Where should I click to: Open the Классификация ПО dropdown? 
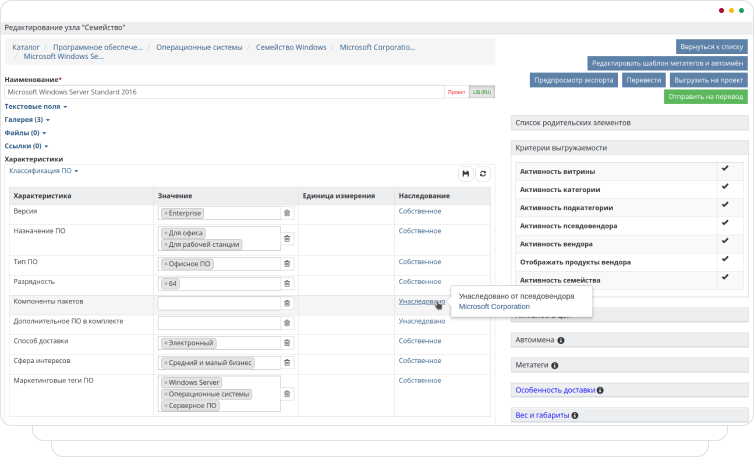43,171
